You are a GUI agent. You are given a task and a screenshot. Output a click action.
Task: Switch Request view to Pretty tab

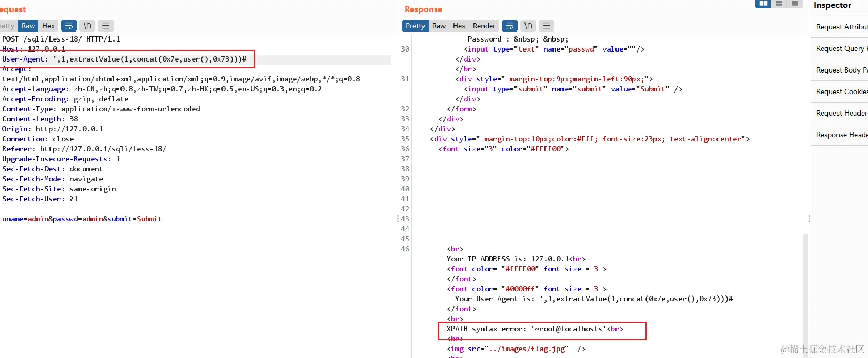(x=7, y=26)
